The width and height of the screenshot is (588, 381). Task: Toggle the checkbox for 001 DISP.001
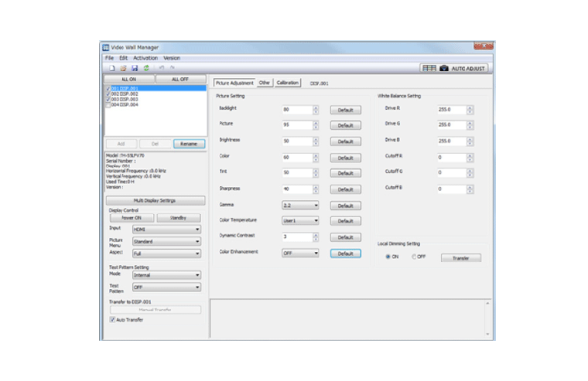click(x=108, y=89)
